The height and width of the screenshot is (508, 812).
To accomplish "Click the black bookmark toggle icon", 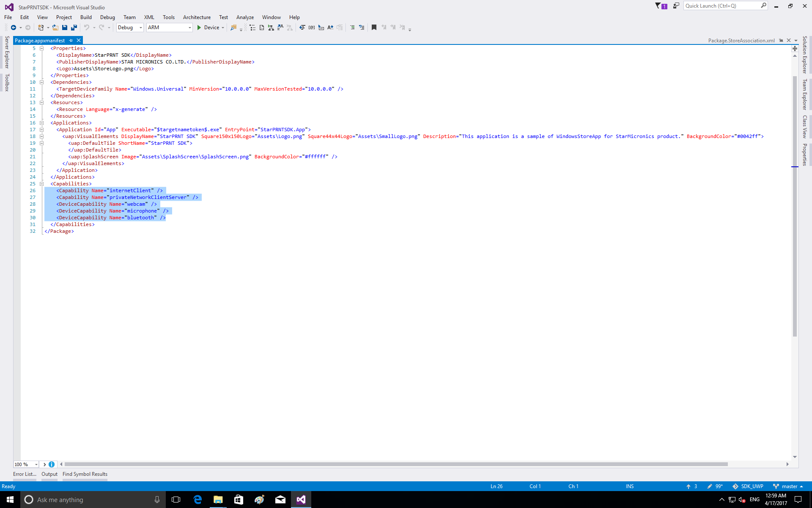I will point(374,28).
